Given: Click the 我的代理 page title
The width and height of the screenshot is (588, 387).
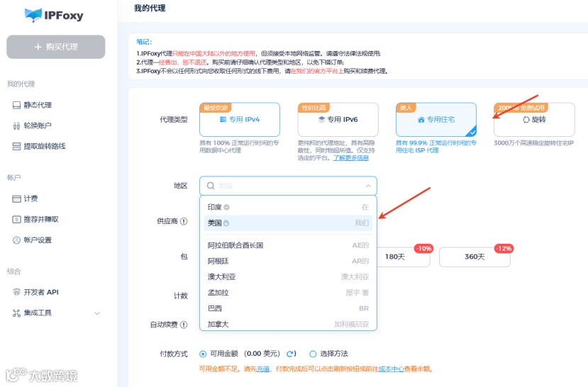Looking at the screenshot, I should 150,9.
